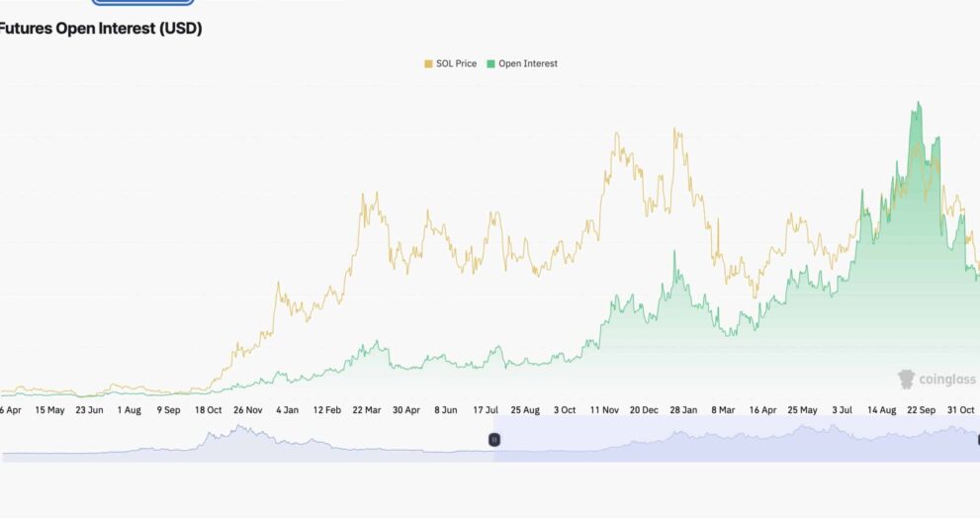Click the 22 Sep date label

coord(922,409)
